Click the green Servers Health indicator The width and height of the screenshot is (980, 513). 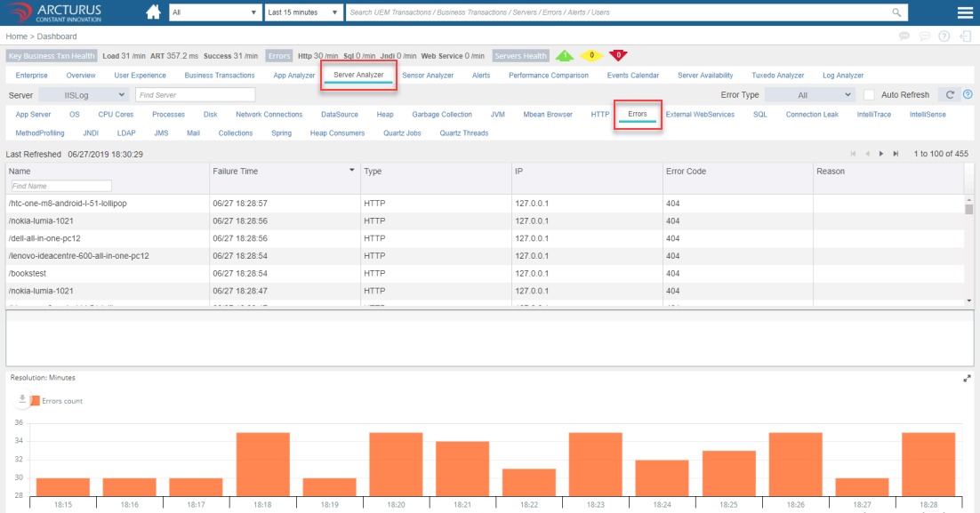click(x=564, y=55)
